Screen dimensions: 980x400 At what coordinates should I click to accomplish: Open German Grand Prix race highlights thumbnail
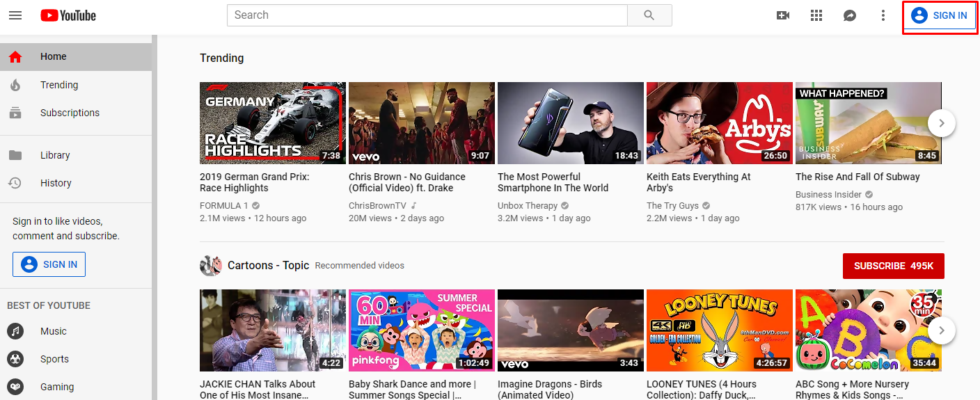[273, 123]
